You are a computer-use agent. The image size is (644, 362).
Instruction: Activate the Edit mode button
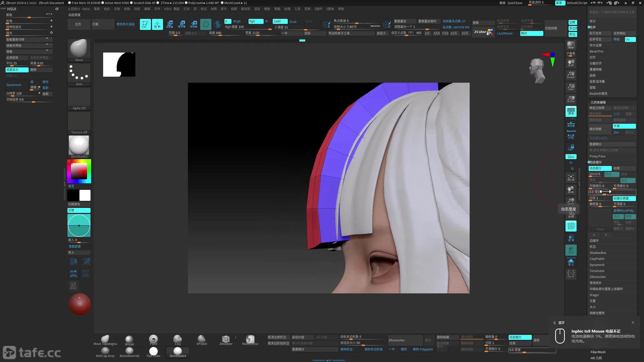coord(145,24)
